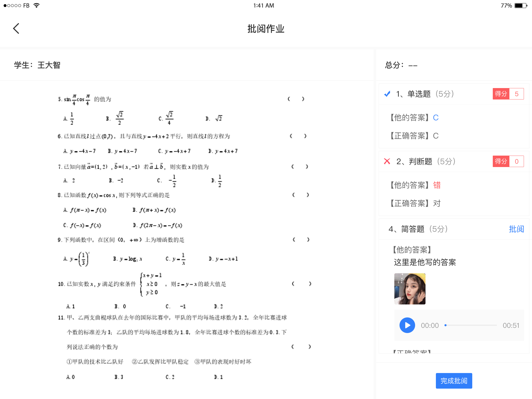The height and width of the screenshot is (399, 532).
Task: Select the 4、简答题 header
Action: click(418, 229)
